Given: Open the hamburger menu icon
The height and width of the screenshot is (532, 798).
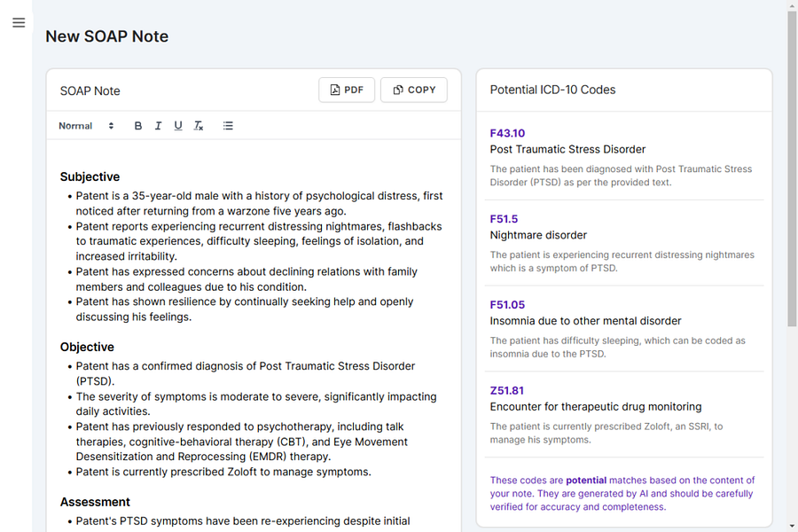Looking at the screenshot, I should tap(19, 23).
